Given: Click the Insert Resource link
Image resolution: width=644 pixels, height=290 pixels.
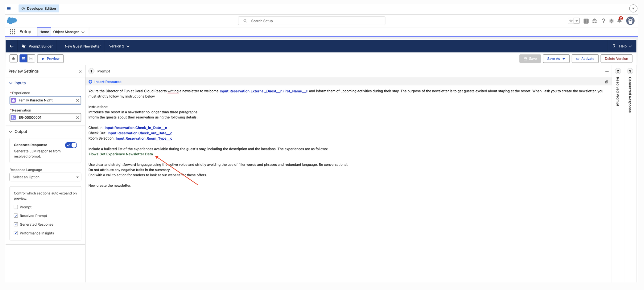Looking at the screenshot, I should (x=108, y=82).
